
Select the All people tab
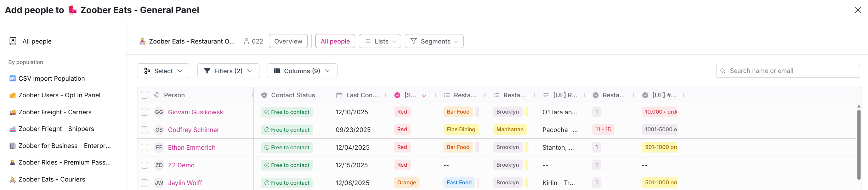tap(335, 41)
